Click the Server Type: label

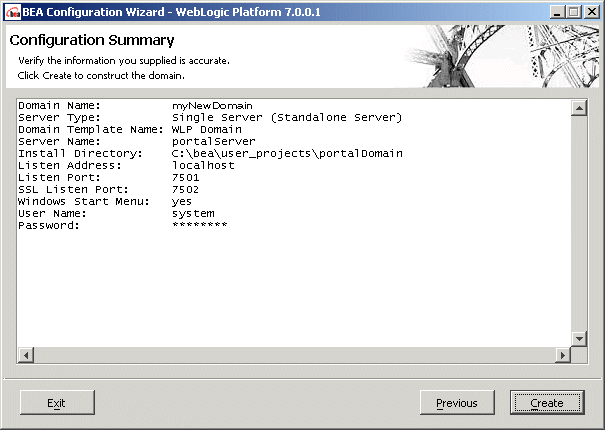[59, 118]
